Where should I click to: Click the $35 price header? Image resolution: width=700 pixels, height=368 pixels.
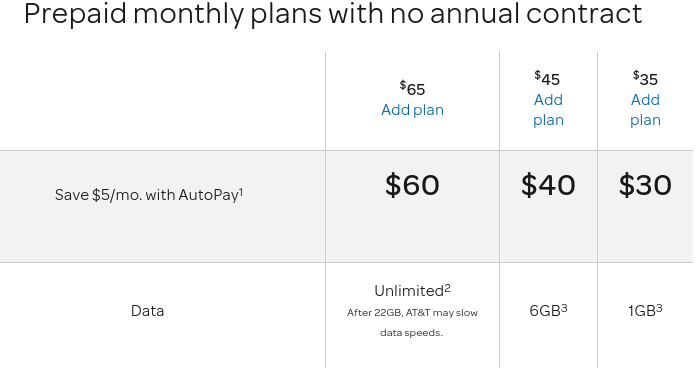pyautogui.click(x=645, y=78)
